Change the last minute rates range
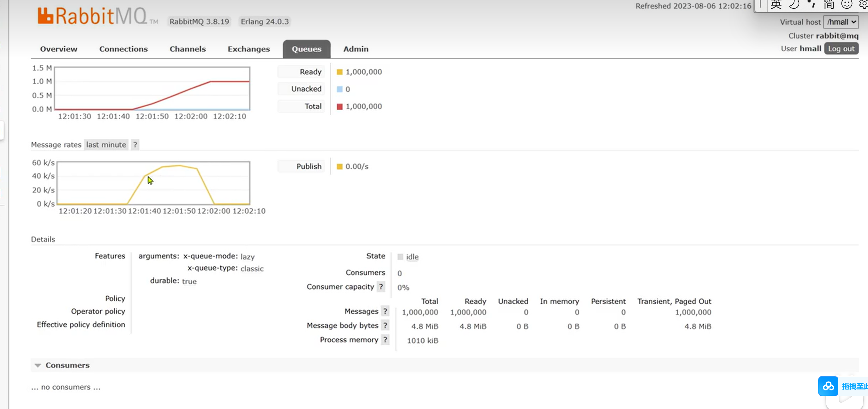This screenshot has height=409, width=868. click(x=106, y=145)
